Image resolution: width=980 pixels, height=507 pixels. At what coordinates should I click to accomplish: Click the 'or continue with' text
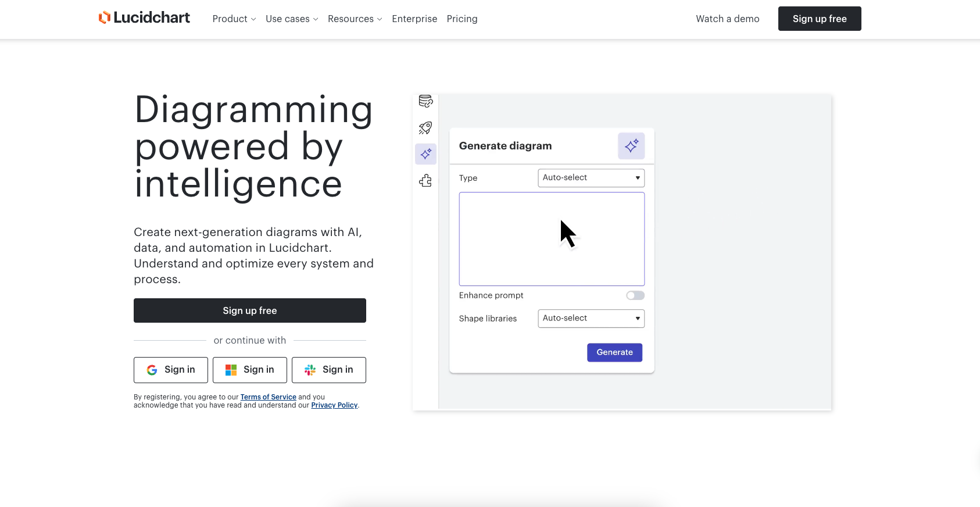tap(250, 340)
